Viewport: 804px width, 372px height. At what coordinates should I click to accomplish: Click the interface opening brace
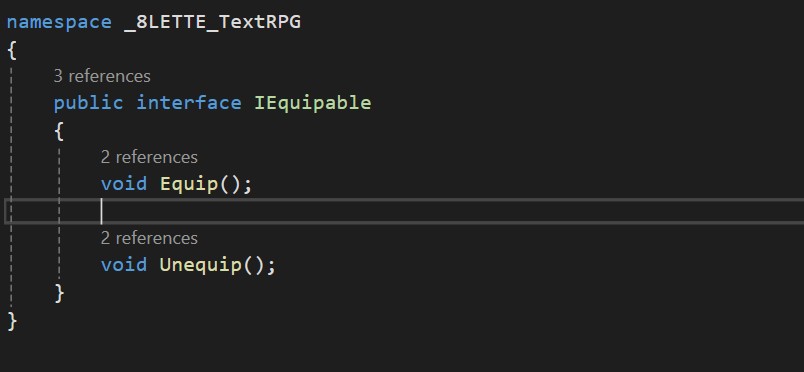pyautogui.click(x=59, y=132)
